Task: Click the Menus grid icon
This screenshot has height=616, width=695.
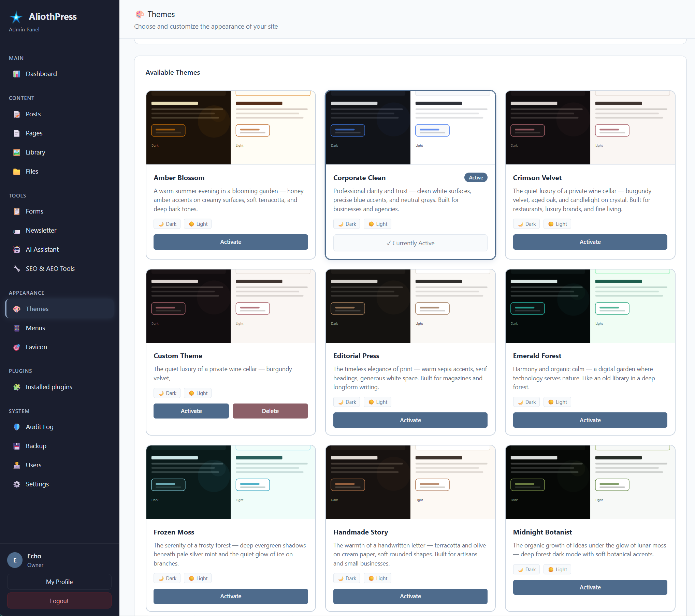Action: (x=17, y=328)
